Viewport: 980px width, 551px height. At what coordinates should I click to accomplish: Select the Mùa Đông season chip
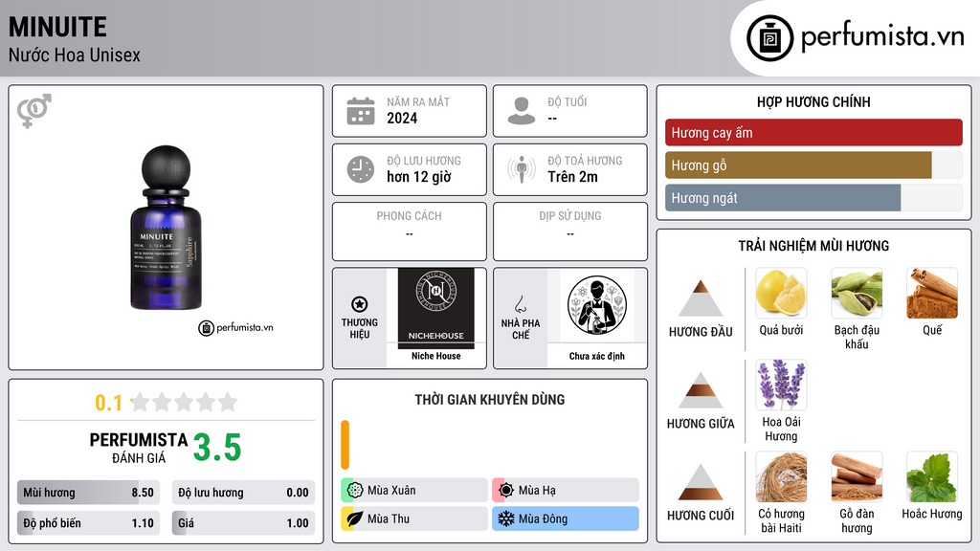point(566,518)
